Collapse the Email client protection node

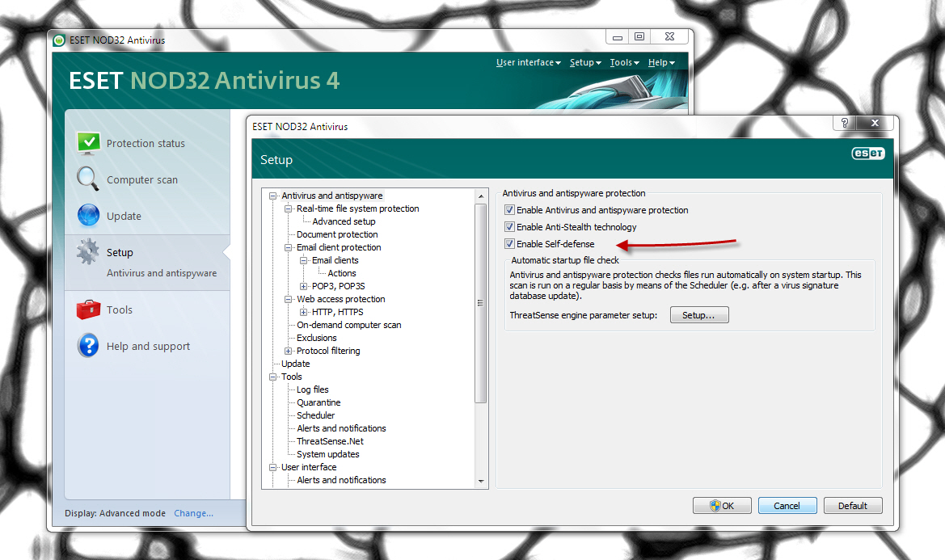point(288,247)
